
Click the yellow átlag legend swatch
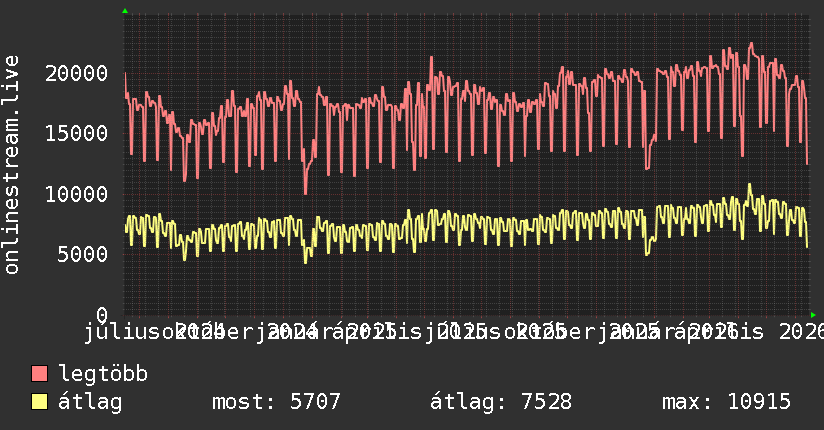[x=39, y=401]
